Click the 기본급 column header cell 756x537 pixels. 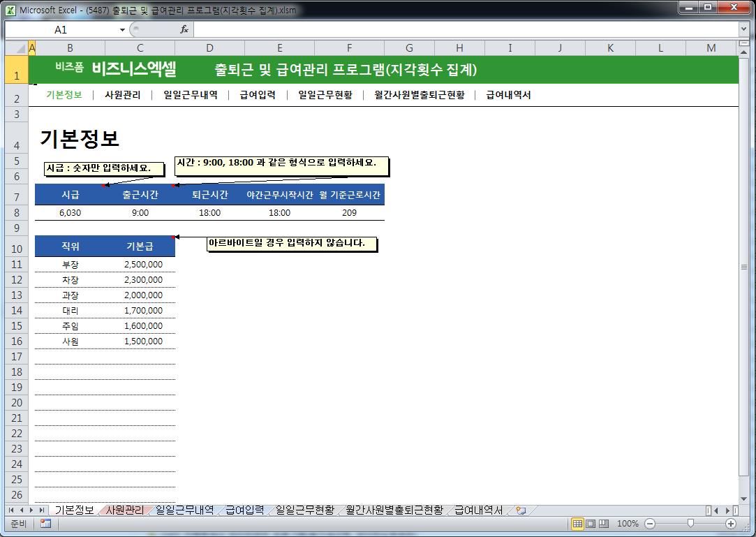coord(140,246)
